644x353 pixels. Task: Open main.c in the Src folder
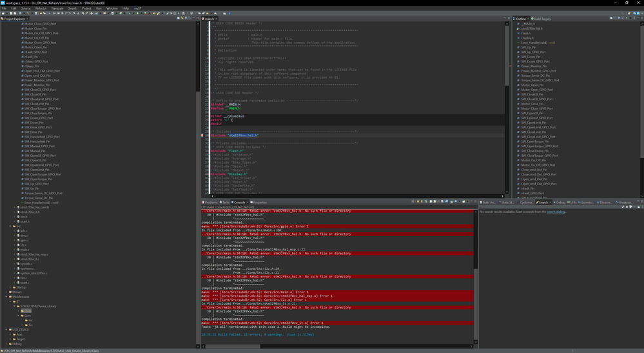[24, 250]
